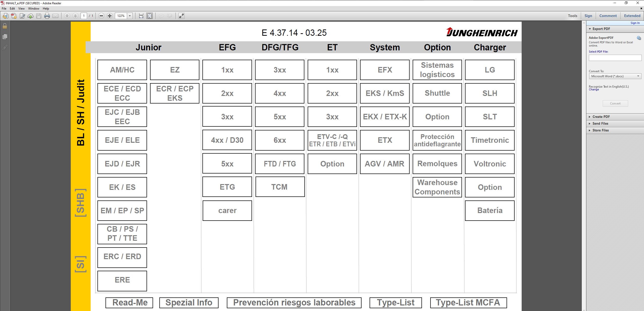Zoom in with the plus icon
This screenshot has width=644, height=311.
click(x=110, y=16)
